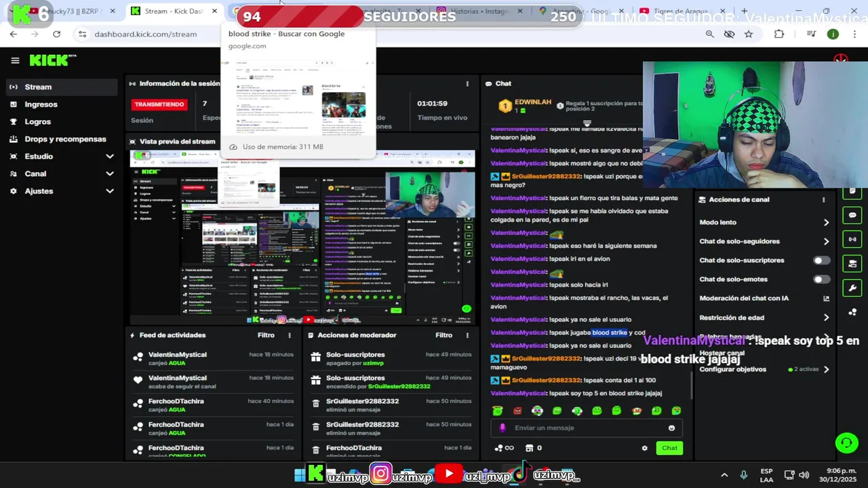The height and width of the screenshot is (488, 868).
Task: Click the broadcast signal widget icon
Action: [x=852, y=239]
